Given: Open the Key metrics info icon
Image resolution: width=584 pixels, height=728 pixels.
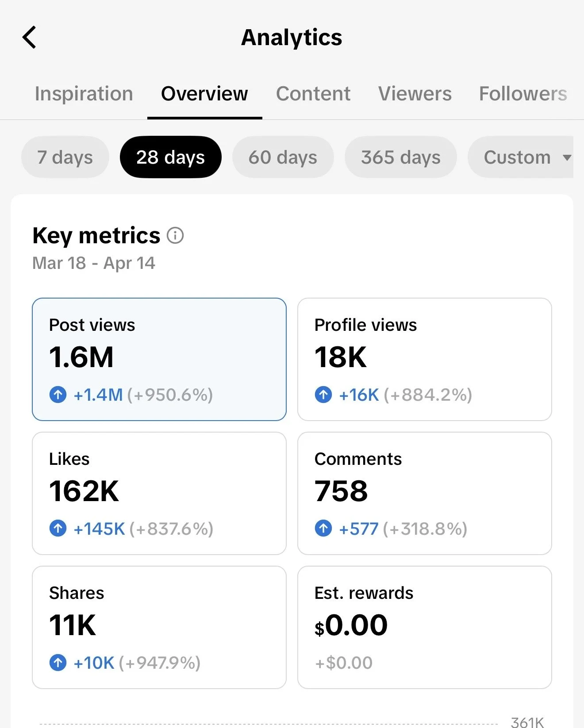Looking at the screenshot, I should tap(175, 235).
